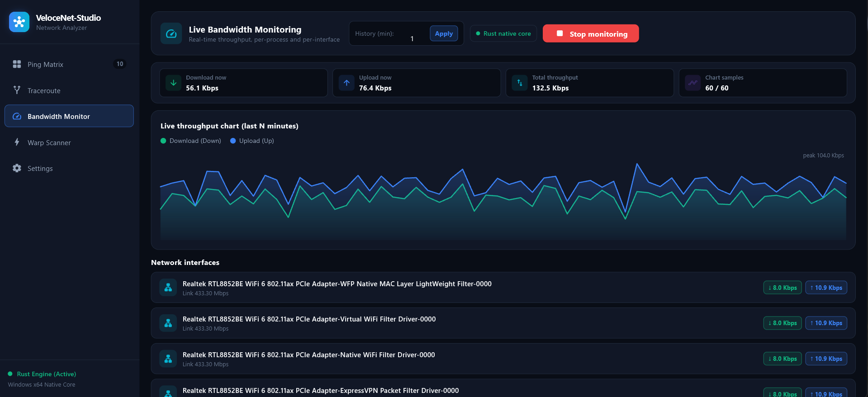Click the Download now arrow icon
The height and width of the screenshot is (397, 868).
(173, 83)
